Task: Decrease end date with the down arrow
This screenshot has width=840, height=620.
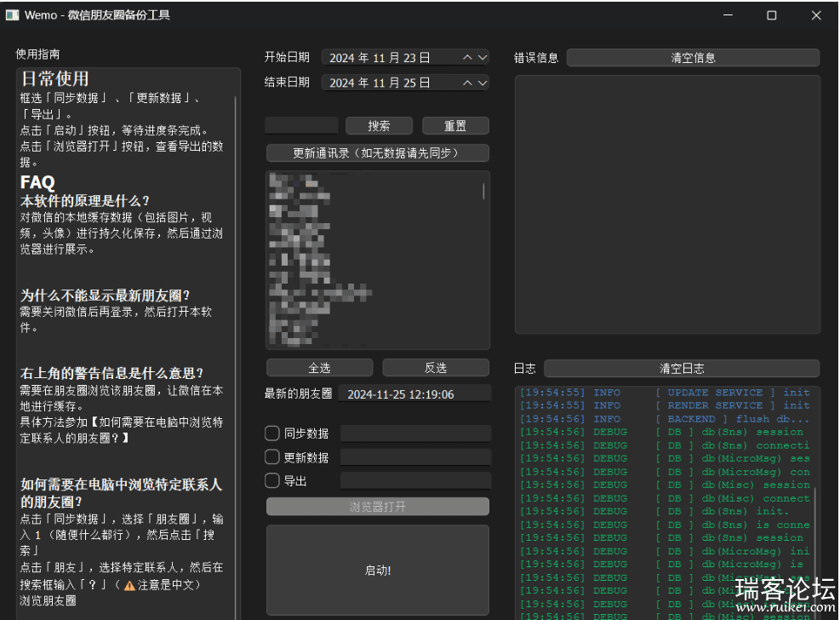Action: coord(483,83)
